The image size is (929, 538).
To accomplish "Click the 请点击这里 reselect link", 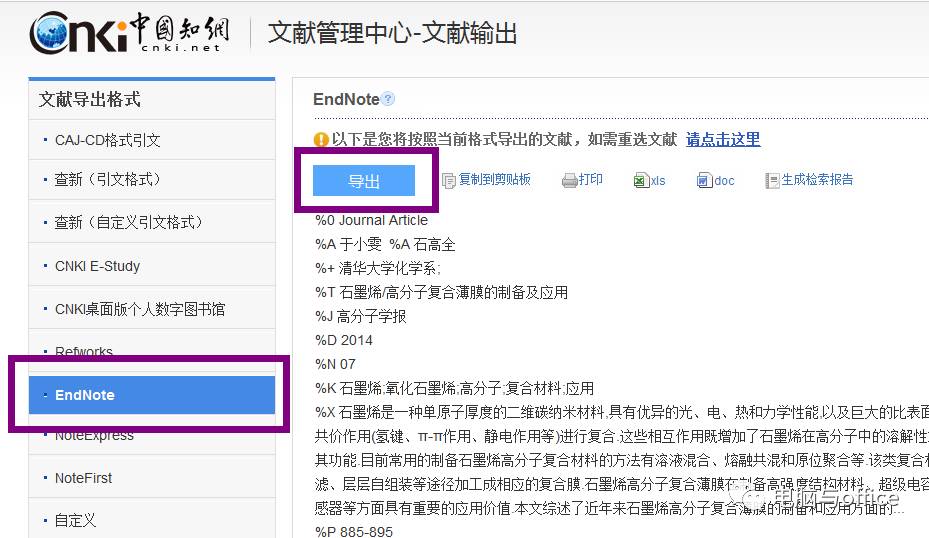I will 723,139.
